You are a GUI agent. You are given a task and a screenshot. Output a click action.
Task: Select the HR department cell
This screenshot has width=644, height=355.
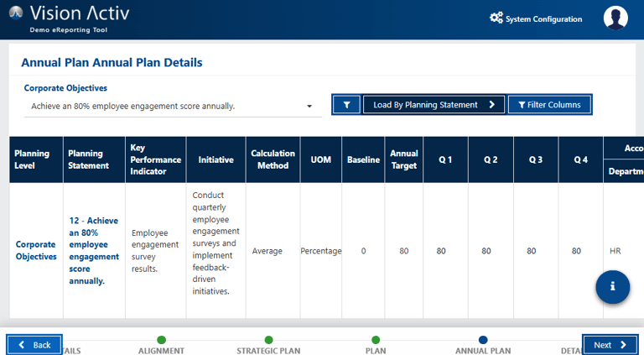pos(624,251)
